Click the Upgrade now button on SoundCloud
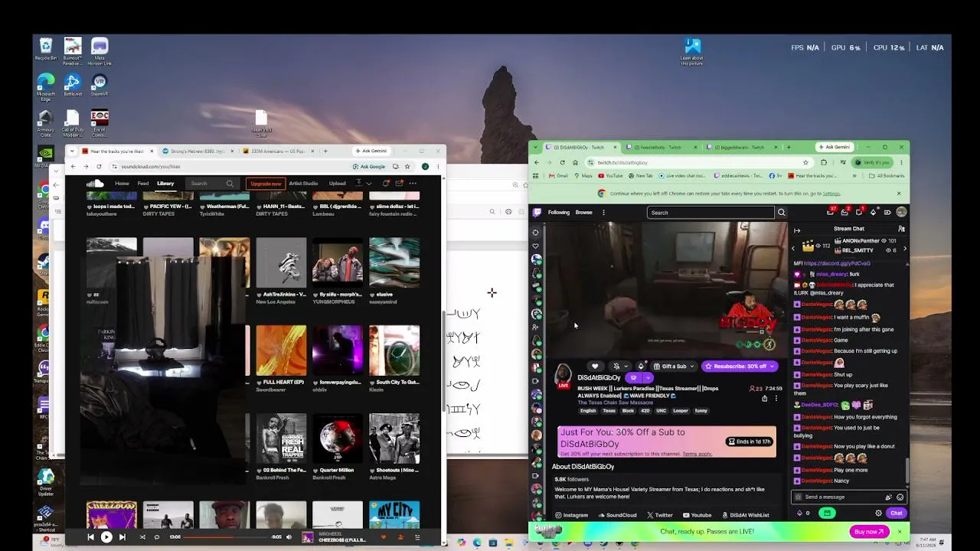The height and width of the screenshot is (551, 980). point(266,184)
